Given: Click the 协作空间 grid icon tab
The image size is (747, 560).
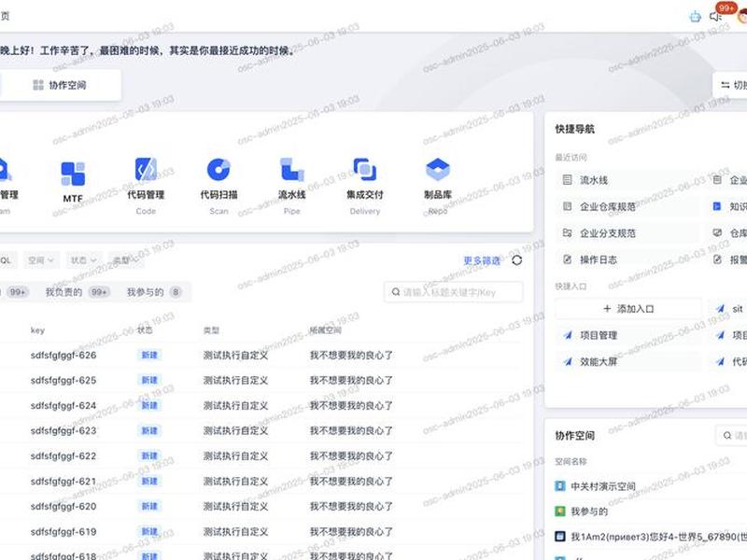Looking at the screenshot, I should click(x=60, y=85).
